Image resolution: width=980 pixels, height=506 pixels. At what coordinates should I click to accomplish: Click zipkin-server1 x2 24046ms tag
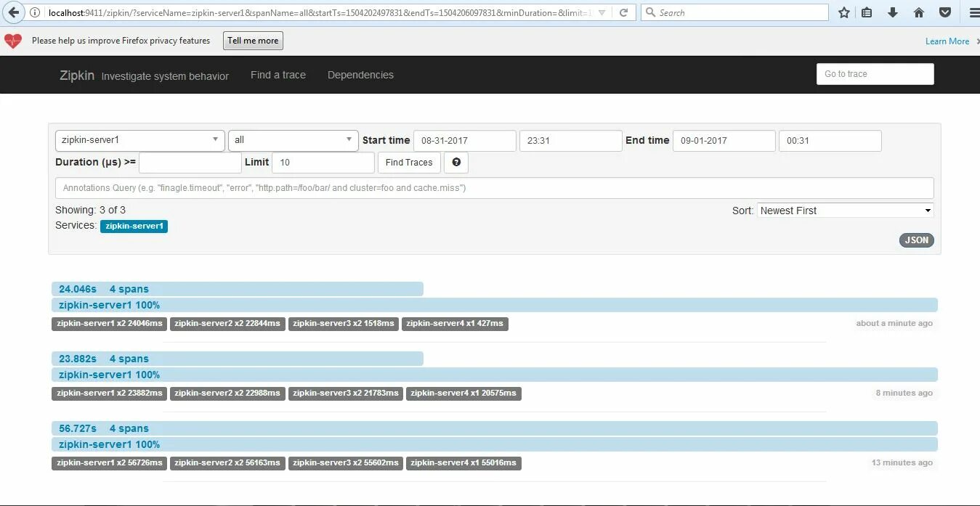click(110, 324)
